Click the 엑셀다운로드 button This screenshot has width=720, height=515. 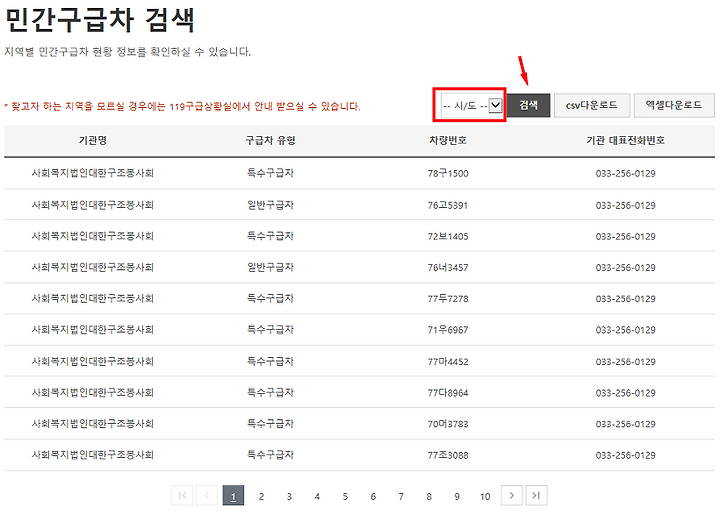click(674, 106)
